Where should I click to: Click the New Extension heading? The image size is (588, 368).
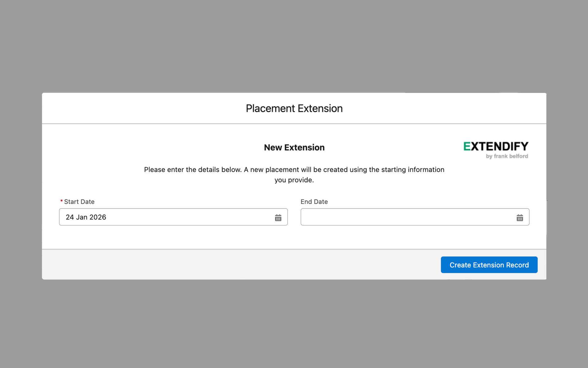point(294,148)
